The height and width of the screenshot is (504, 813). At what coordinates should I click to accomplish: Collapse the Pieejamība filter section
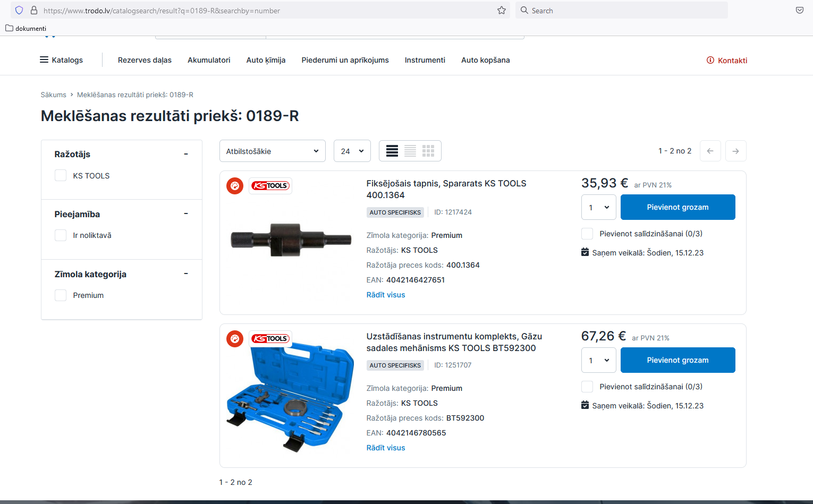coord(186,214)
